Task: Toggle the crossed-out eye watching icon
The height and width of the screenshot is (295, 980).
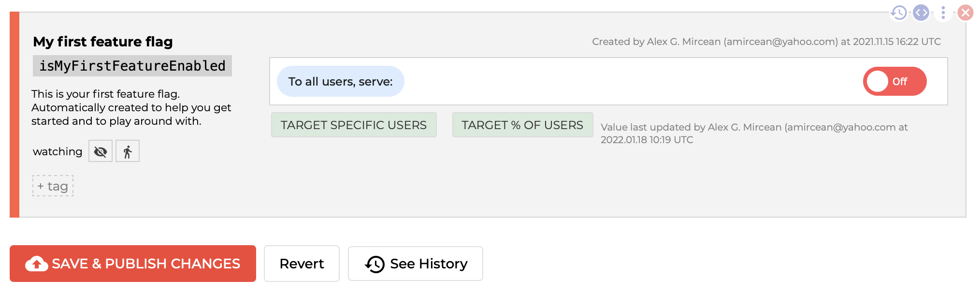Action: click(101, 151)
